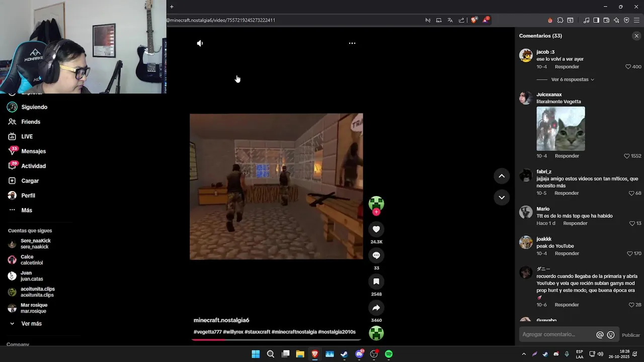Share the page from the address bar

(x=461, y=20)
